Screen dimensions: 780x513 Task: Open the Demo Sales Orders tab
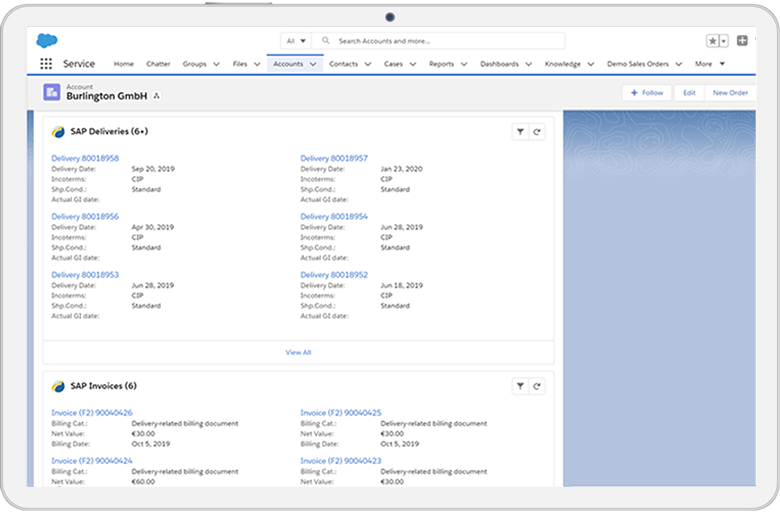click(x=638, y=64)
